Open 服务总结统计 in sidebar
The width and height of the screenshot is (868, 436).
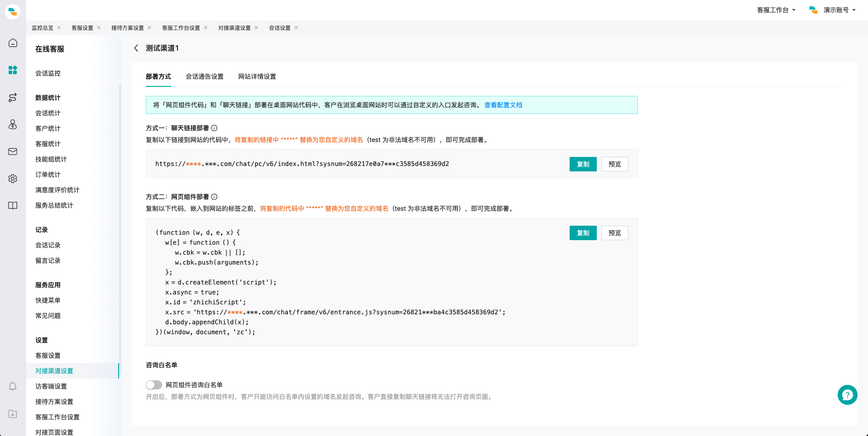tap(54, 205)
